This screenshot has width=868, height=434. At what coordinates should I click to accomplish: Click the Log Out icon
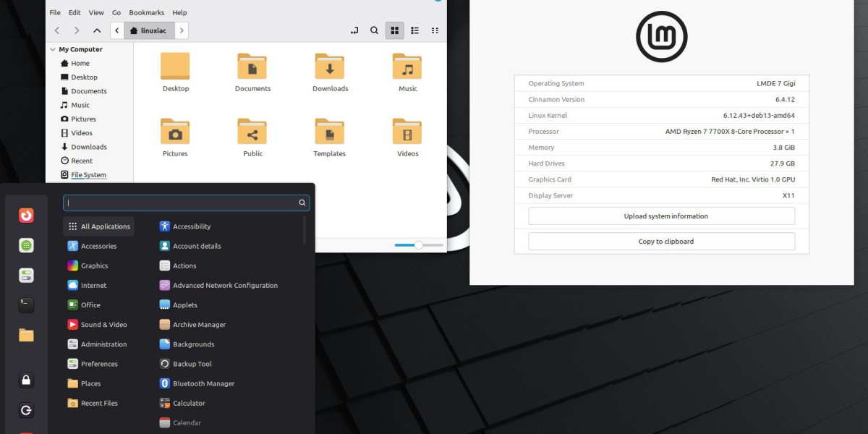26,411
